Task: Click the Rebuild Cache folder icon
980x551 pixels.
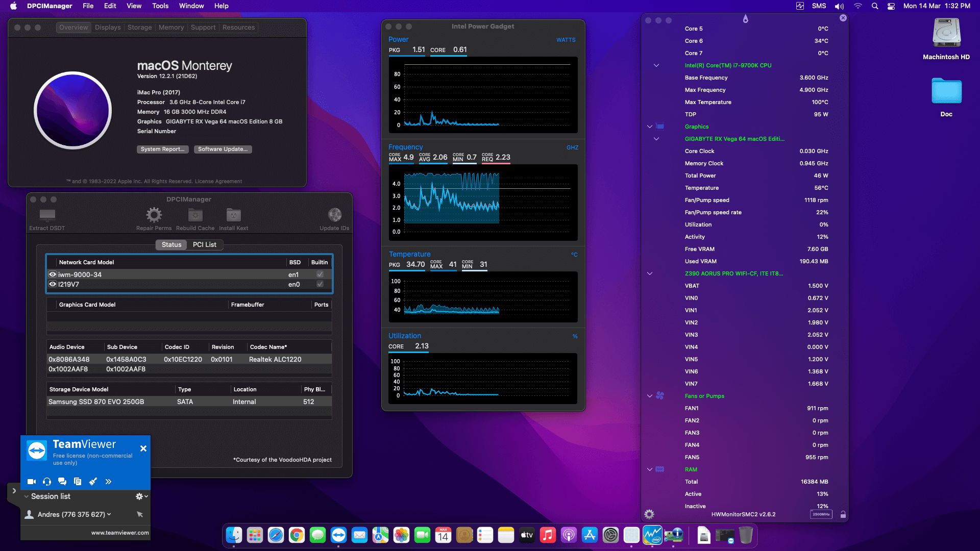Action: coord(195,215)
